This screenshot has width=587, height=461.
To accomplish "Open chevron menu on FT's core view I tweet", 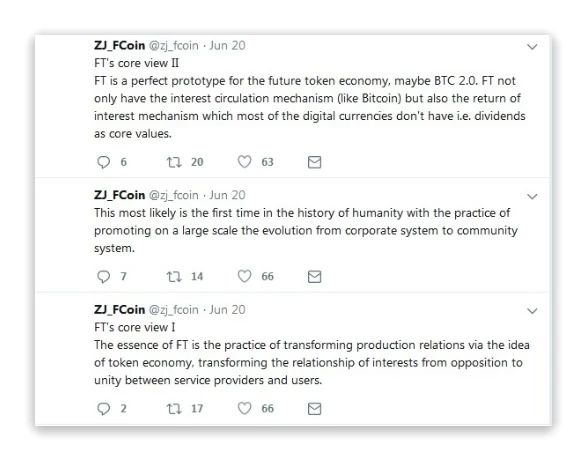I will pos(532,310).
